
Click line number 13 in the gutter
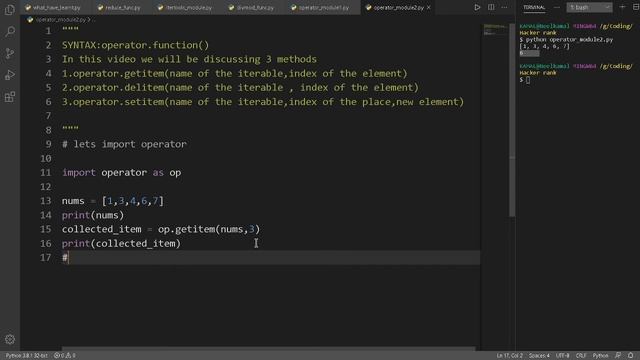(x=46, y=201)
